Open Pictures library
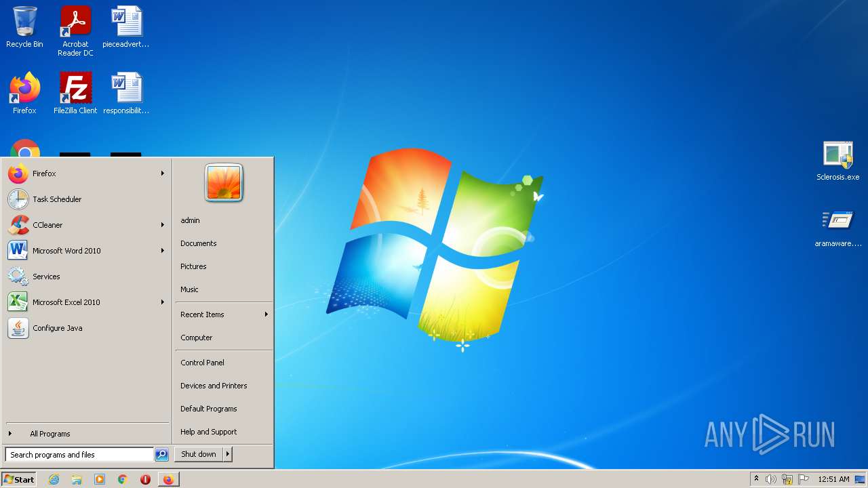 tap(224, 266)
